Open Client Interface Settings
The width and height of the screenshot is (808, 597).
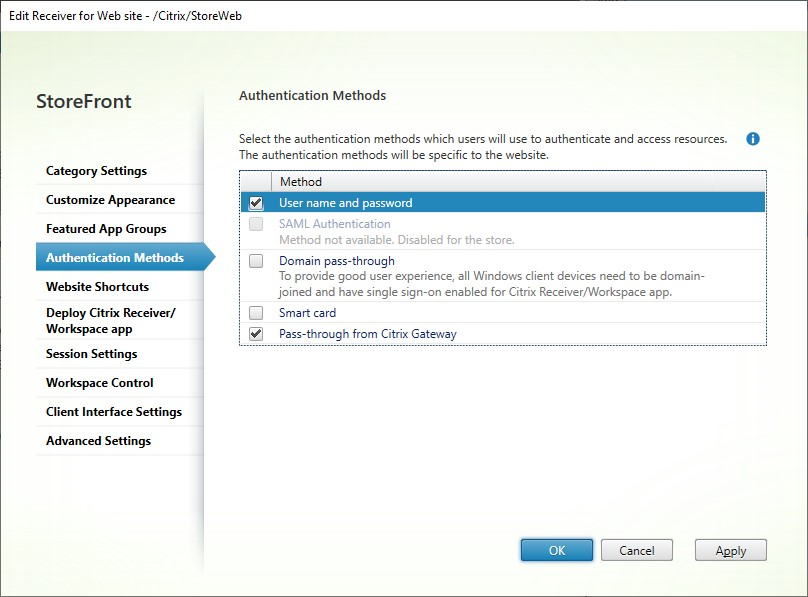point(113,411)
